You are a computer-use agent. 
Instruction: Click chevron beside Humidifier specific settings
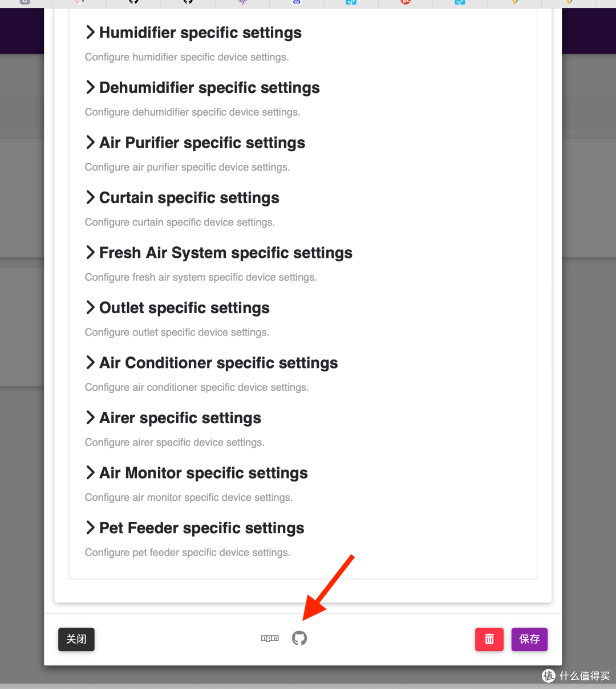(x=90, y=33)
